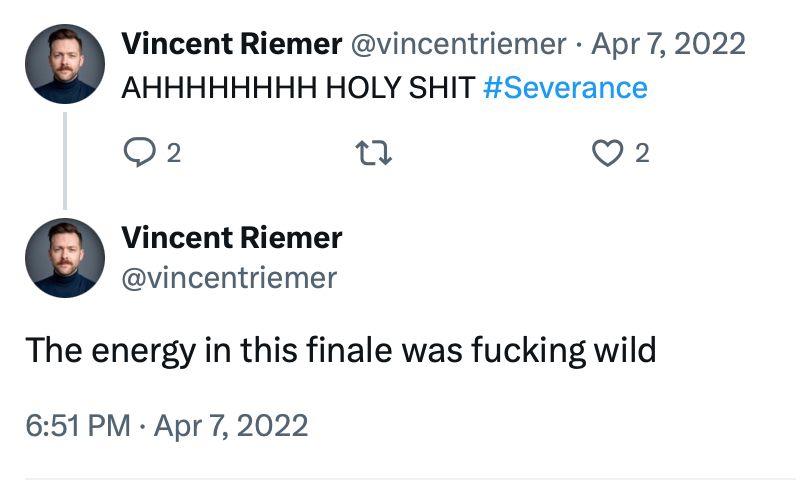Click the like count number beside the heart
The height and width of the screenshot is (486, 796).
pos(642,153)
